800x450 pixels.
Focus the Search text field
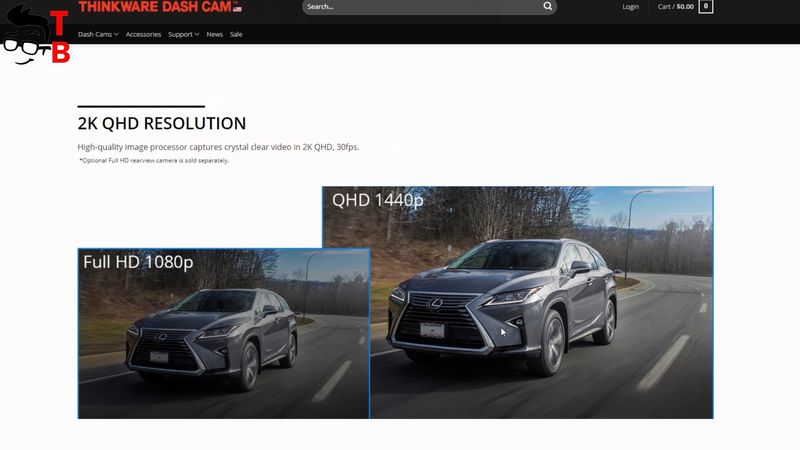coord(423,7)
